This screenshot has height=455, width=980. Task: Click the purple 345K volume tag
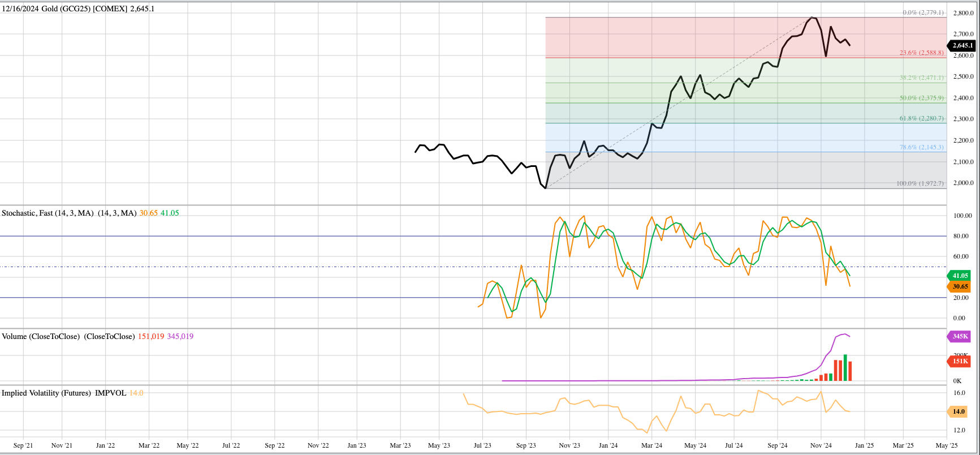tap(960, 337)
